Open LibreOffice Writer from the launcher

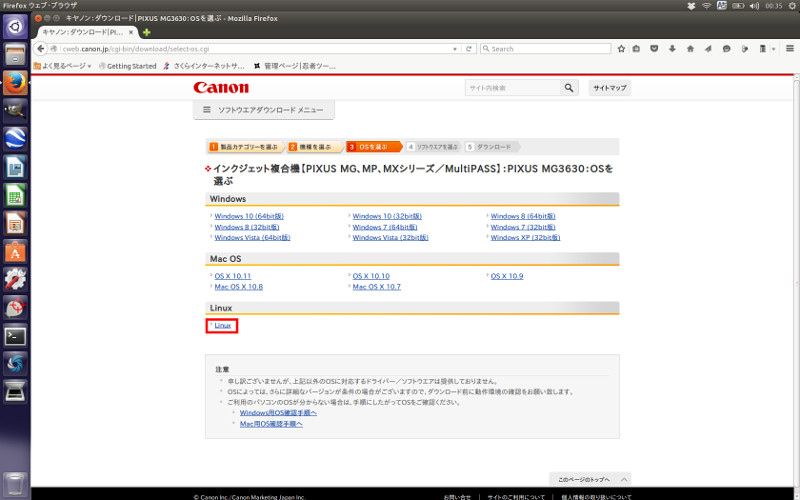pos(15,167)
